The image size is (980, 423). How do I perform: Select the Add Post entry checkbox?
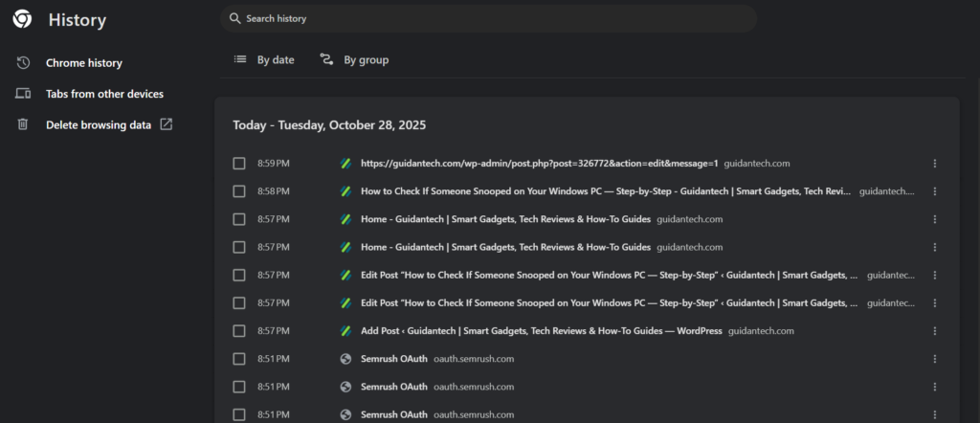238,331
